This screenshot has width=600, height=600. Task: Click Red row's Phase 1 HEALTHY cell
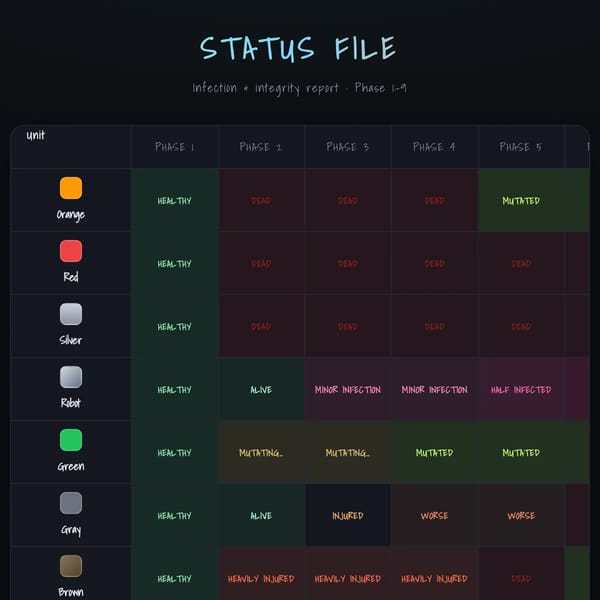pyautogui.click(x=175, y=263)
